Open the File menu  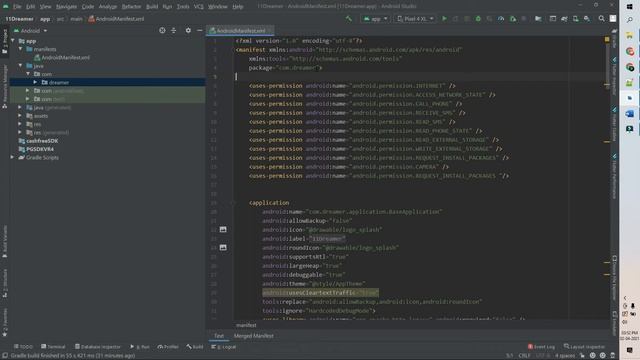click(17, 7)
